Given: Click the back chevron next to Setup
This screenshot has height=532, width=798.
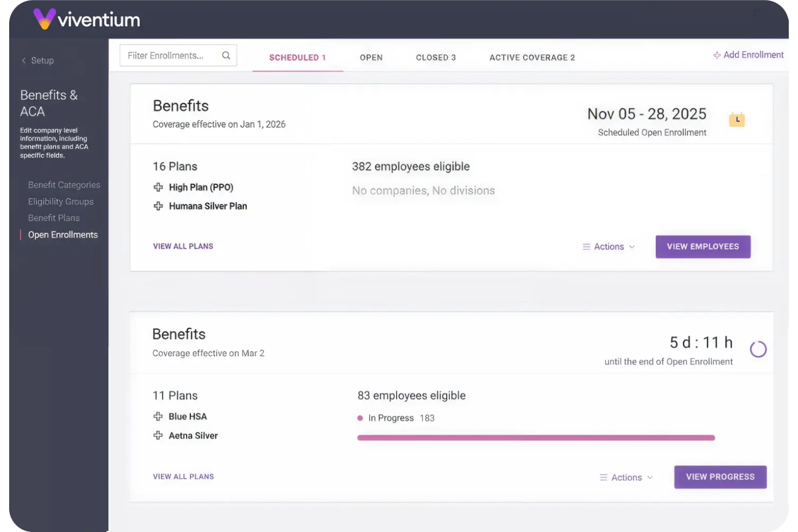Looking at the screenshot, I should pyautogui.click(x=24, y=60).
